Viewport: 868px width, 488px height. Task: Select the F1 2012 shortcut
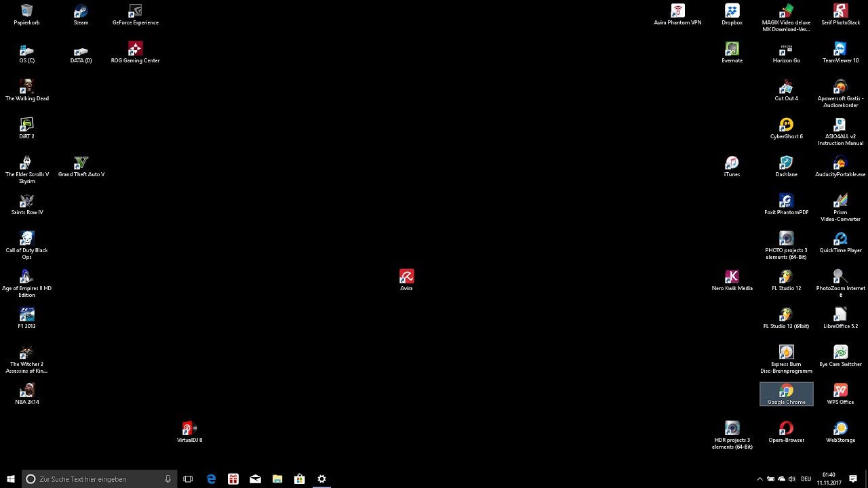pyautogui.click(x=26, y=319)
